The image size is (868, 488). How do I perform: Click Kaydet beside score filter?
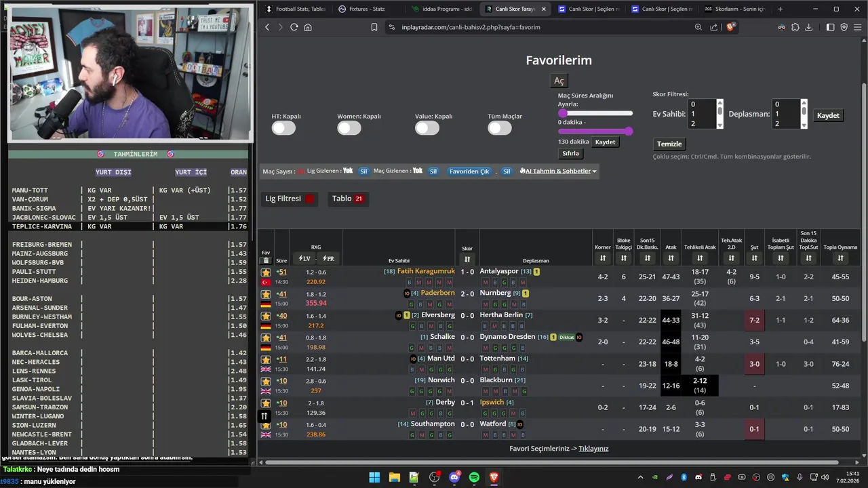(x=828, y=115)
